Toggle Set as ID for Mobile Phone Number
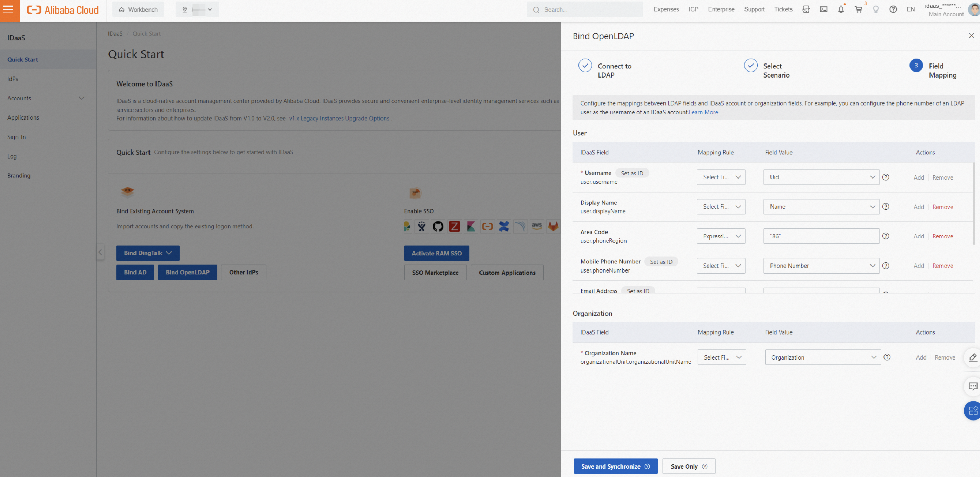The image size is (980, 477). click(x=661, y=262)
